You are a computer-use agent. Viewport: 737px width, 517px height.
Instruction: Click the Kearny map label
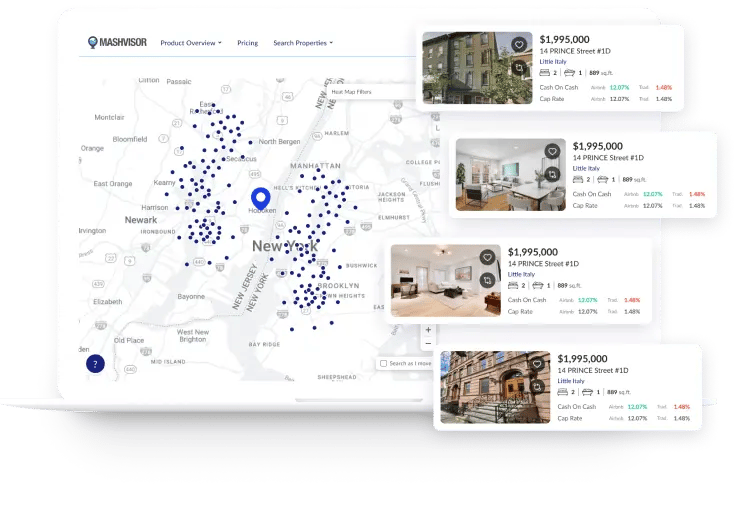pyautogui.click(x=164, y=182)
